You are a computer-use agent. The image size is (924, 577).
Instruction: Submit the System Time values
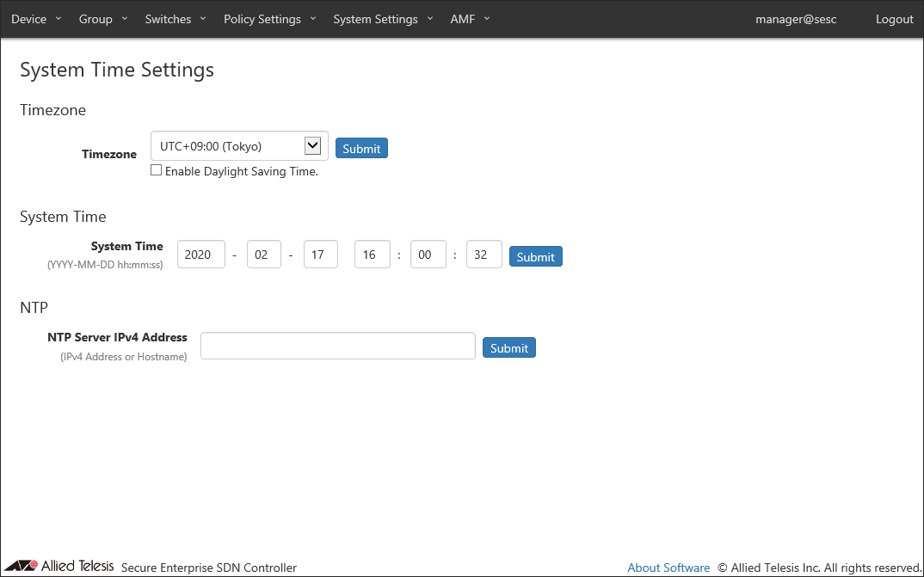(x=535, y=256)
